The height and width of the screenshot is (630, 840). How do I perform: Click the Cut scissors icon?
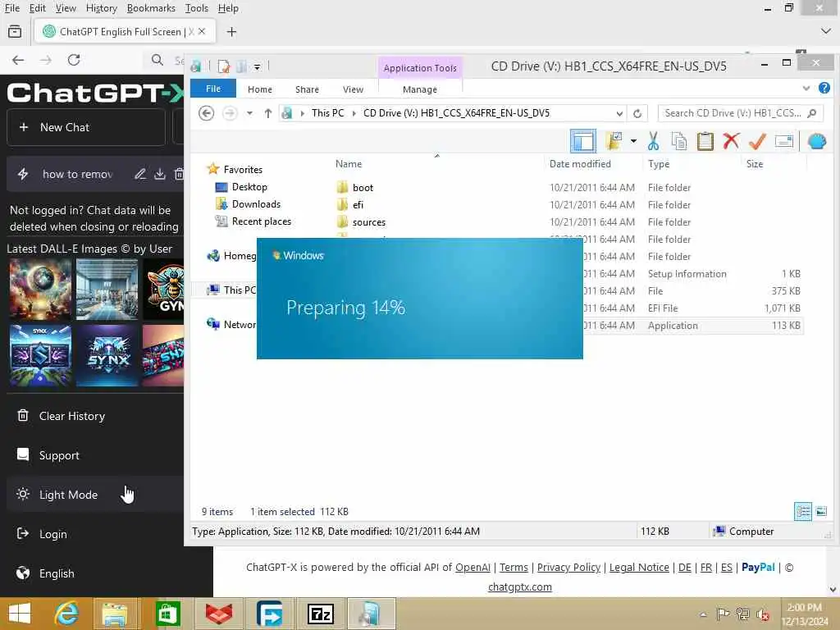click(x=653, y=141)
